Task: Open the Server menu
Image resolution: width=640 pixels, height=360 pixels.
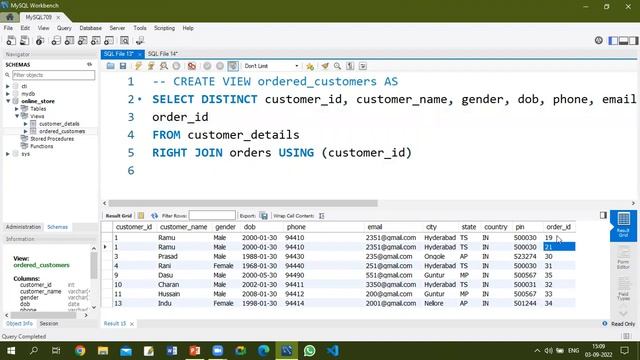Action: click(x=117, y=28)
